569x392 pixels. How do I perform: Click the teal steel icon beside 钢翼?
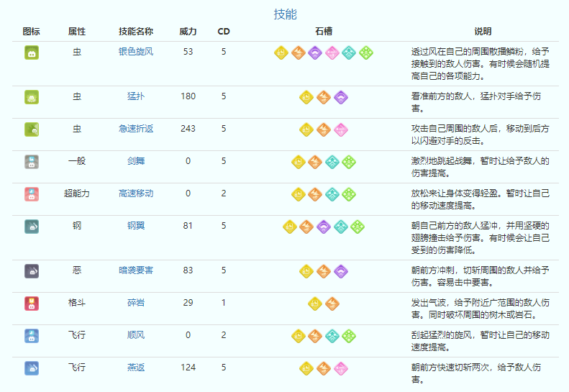click(x=32, y=227)
